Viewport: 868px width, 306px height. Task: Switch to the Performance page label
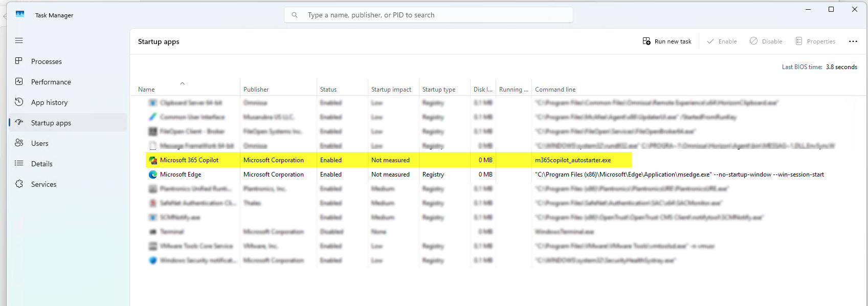[x=51, y=82]
